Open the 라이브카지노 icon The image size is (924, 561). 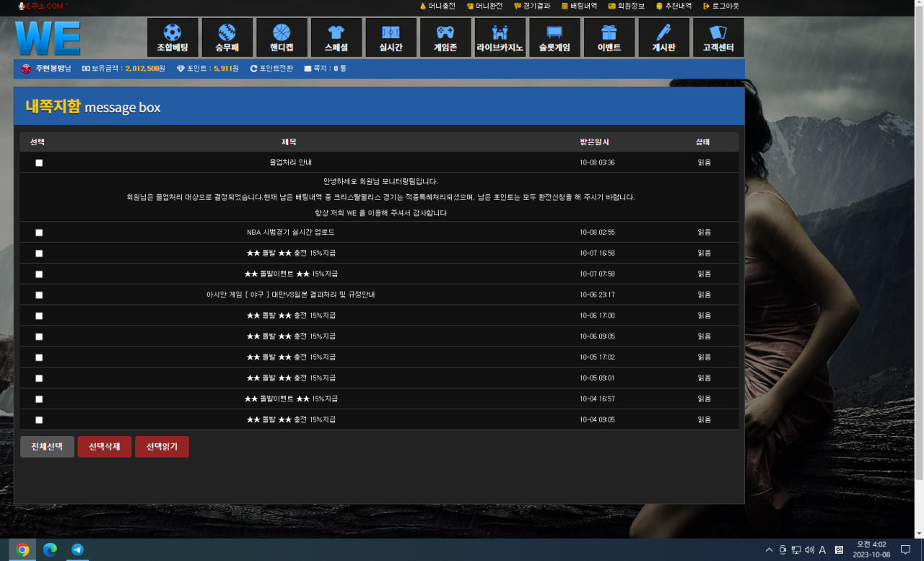(500, 32)
